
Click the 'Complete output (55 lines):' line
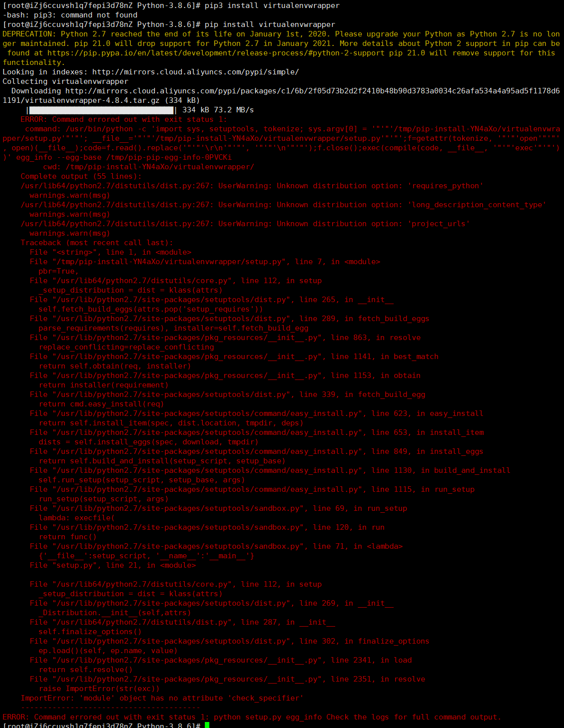(x=81, y=176)
